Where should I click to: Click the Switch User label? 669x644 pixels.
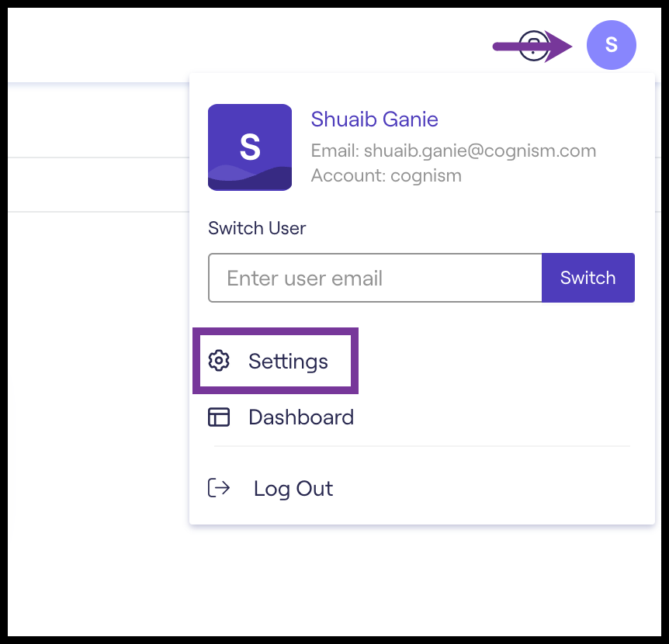(x=257, y=228)
